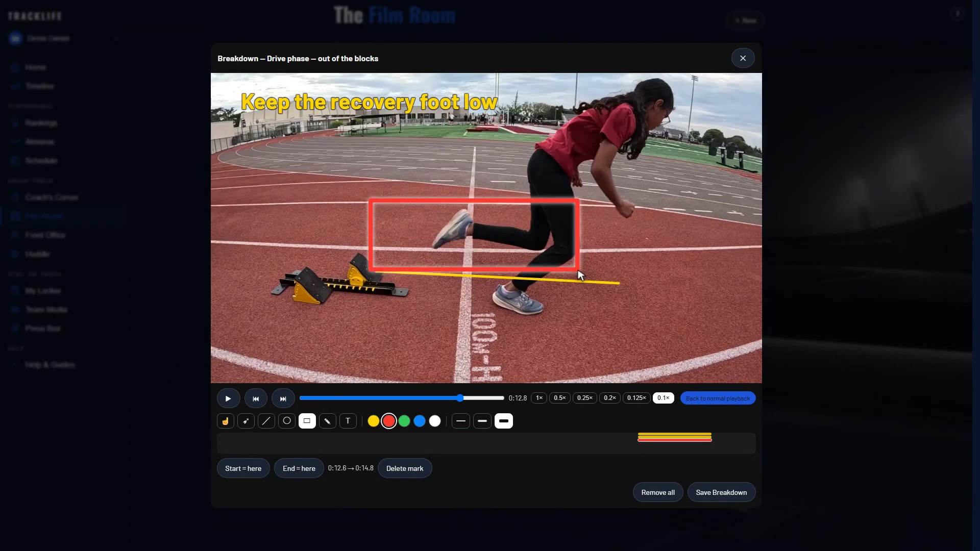Click the 0:12.6 → 0:14.8 mark range text
Viewport: 980px width, 551px height.
point(351,468)
